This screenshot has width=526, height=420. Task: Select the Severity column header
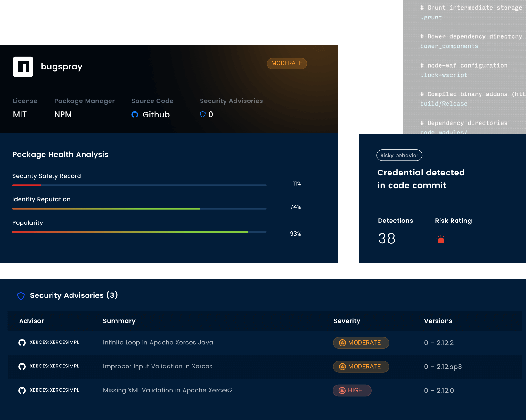[347, 321]
